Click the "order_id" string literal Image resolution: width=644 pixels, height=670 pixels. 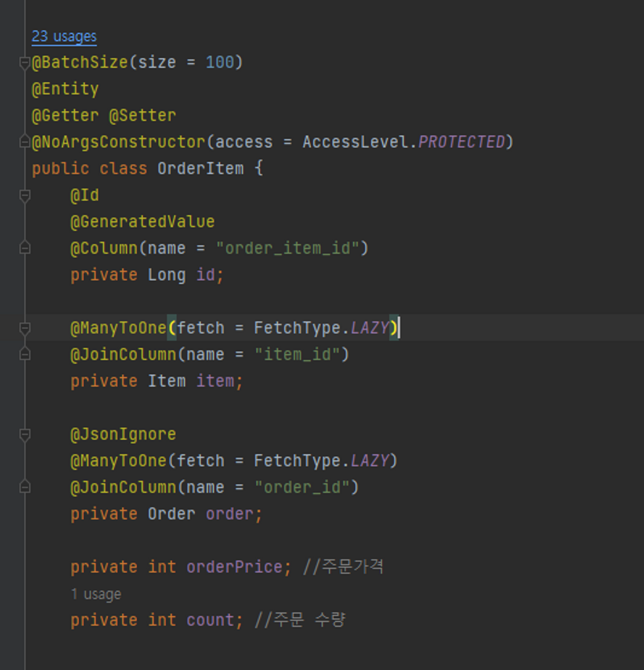(x=302, y=487)
